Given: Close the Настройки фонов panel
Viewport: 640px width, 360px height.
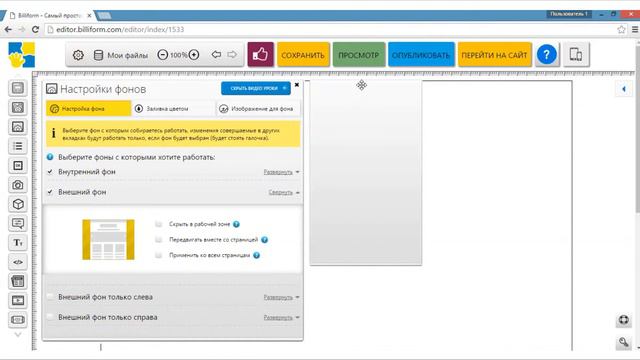Looking at the screenshot, I should point(297,85).
